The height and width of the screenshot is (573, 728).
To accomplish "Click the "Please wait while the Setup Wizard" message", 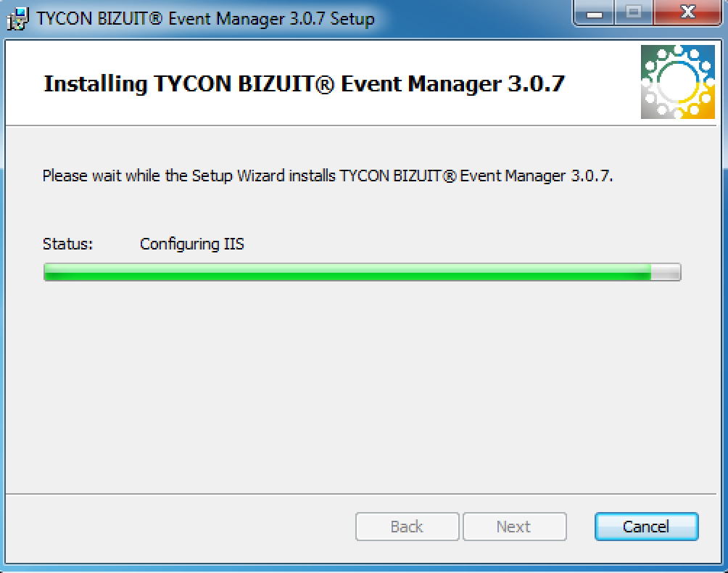I will click(x=328, y=176).
